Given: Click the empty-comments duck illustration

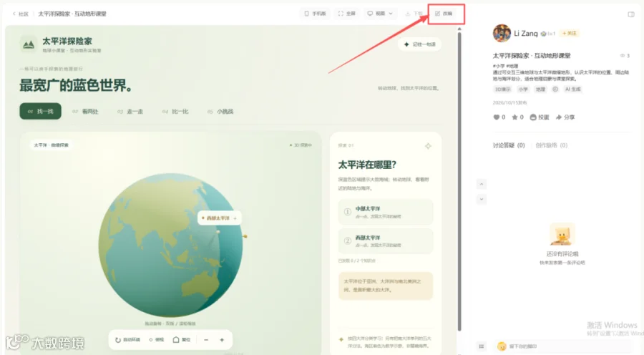Looking at the screenshot, I should [562, 235].
